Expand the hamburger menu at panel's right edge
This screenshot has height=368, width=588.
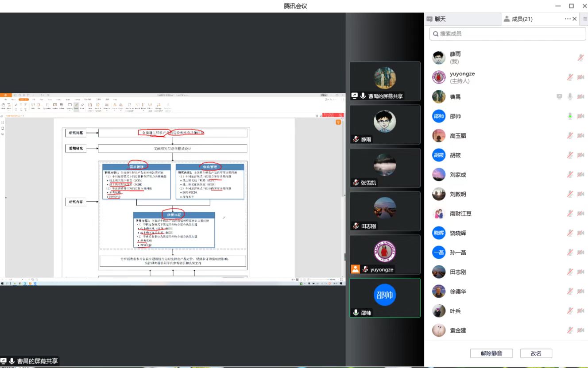click(x=585, y=19)
